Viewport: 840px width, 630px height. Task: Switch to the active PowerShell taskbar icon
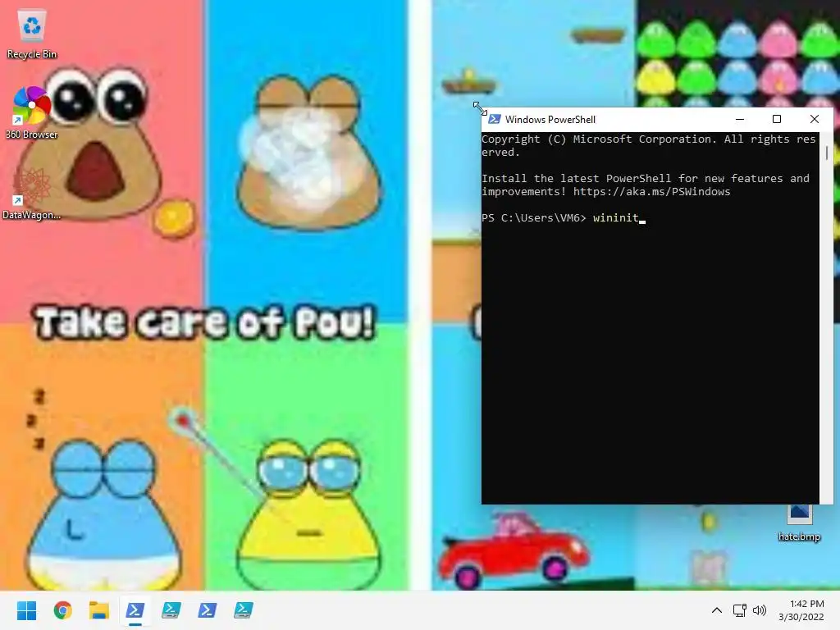135,610
